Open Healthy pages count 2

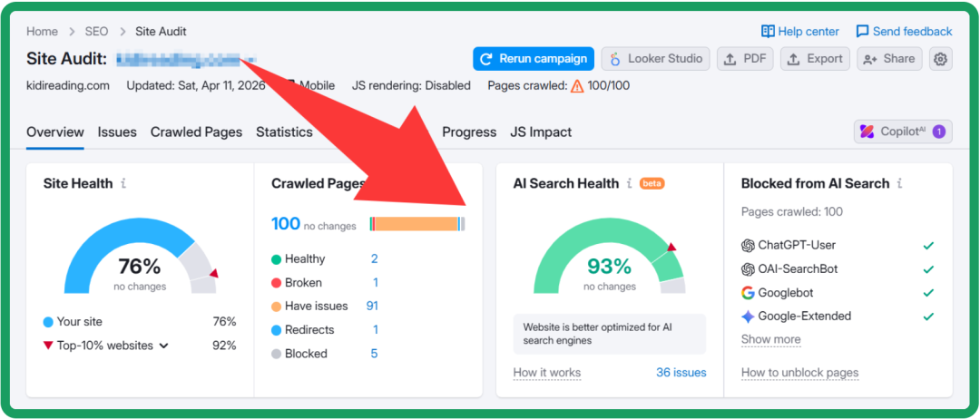(375, 259)
